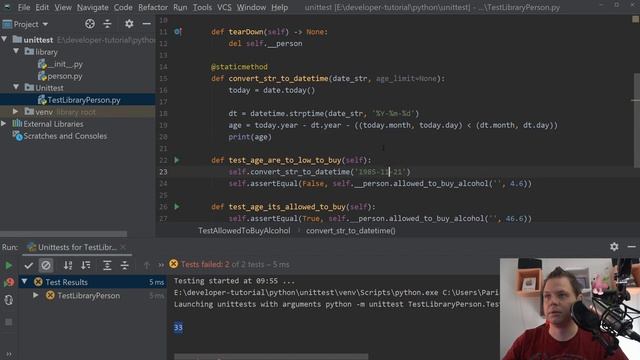Toggle show passed tests checkmark

pyautogui.click(x=29, y=265)
